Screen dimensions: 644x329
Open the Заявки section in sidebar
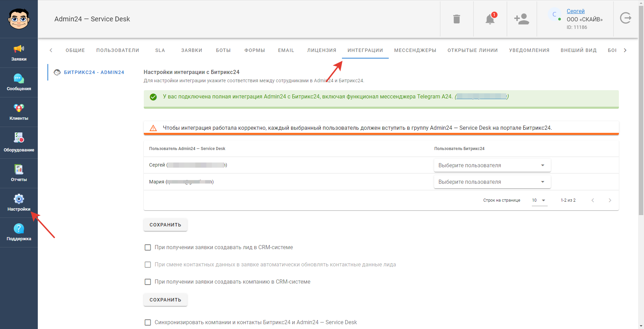[x=19, y=53]
